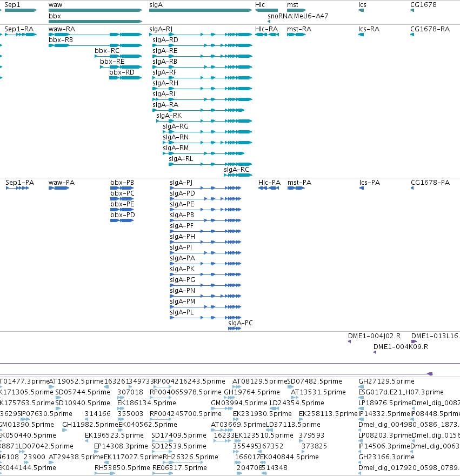Click the lcs gene arrow
460x476 pixels.
[x=361, y=10]
